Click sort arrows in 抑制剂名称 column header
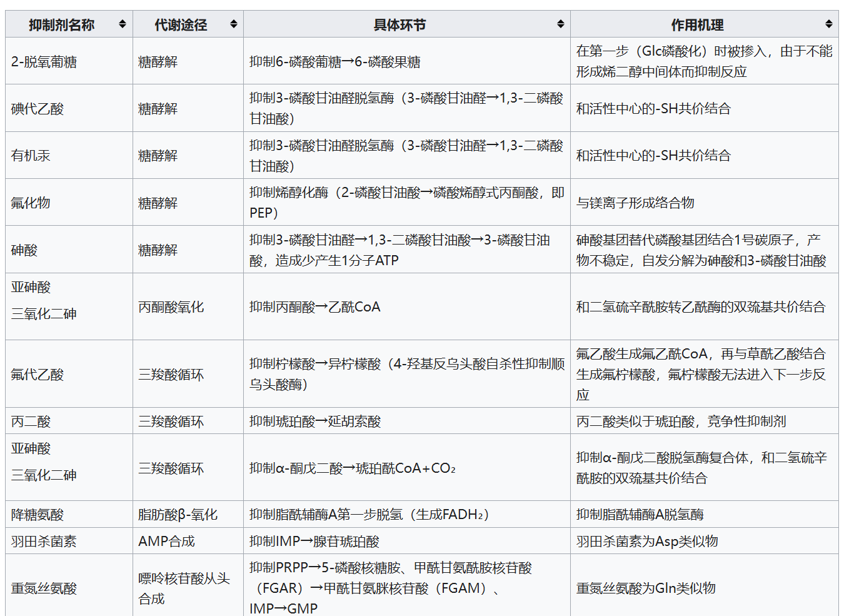Screen dimensions: 849x616 [x=123, y=24]
